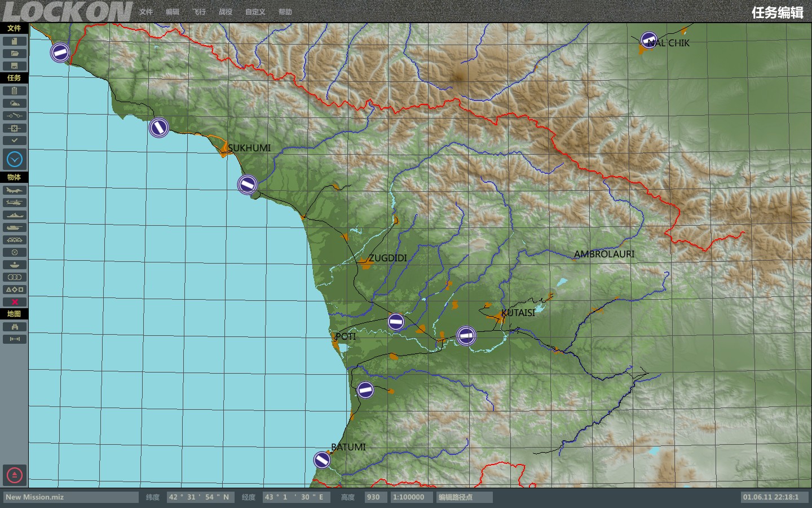Add airplane group icon
Screen dimensions: 812x508
point(14,190)
